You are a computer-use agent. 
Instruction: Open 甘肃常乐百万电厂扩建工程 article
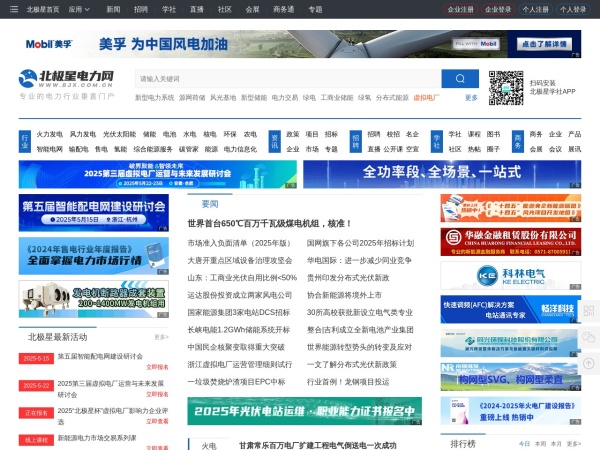[318, 445]
